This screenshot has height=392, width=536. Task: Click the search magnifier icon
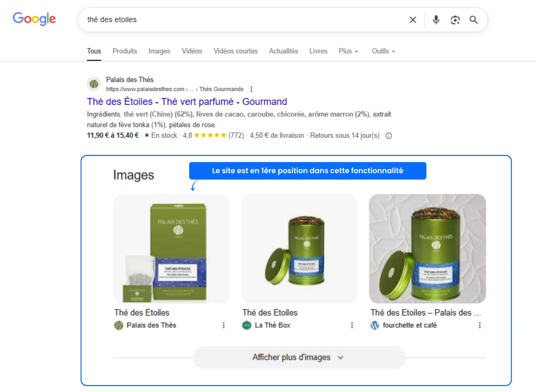(473, 20)
